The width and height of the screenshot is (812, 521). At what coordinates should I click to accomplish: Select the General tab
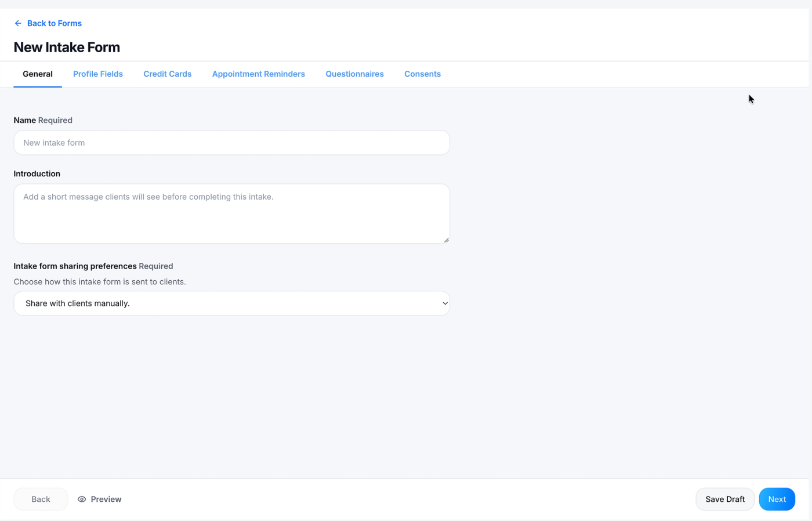38,74
